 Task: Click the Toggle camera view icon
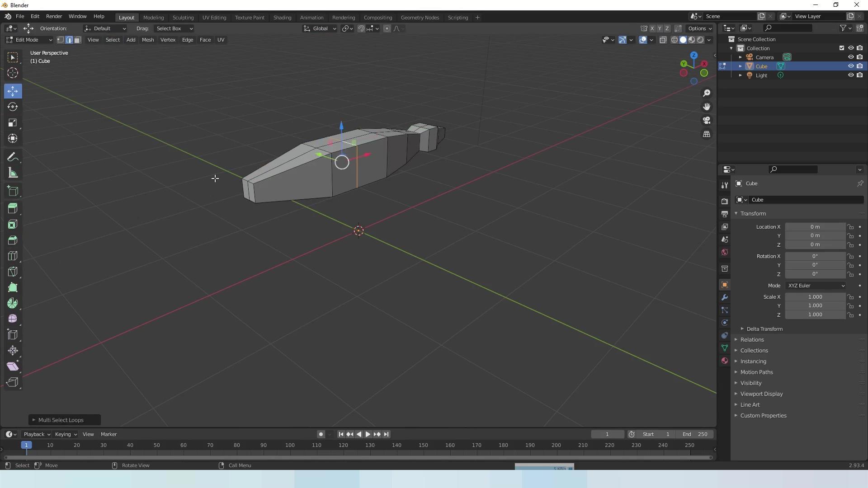(x=707, y=121)
